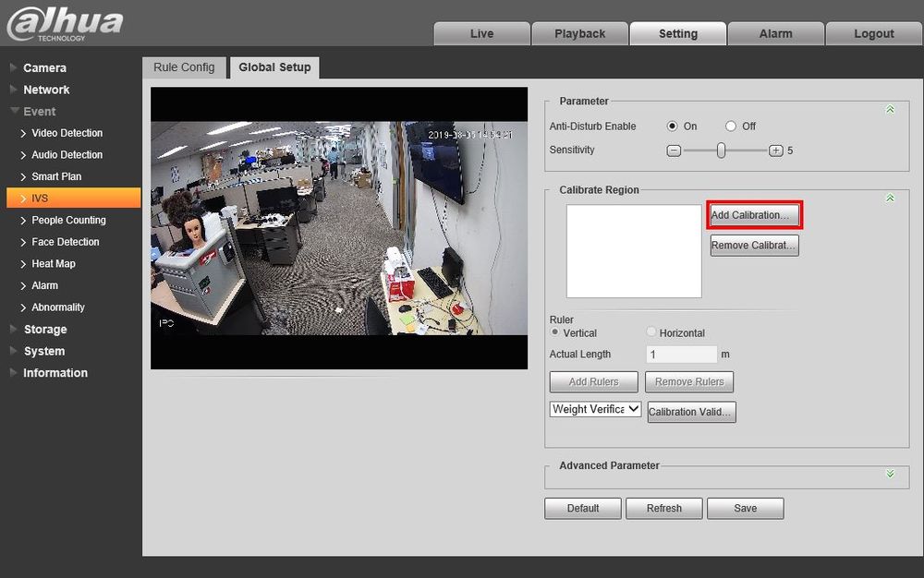Expand the Advanced Parameter section
The height and width of the screenshot is (578, 924).
pos(890,474)
